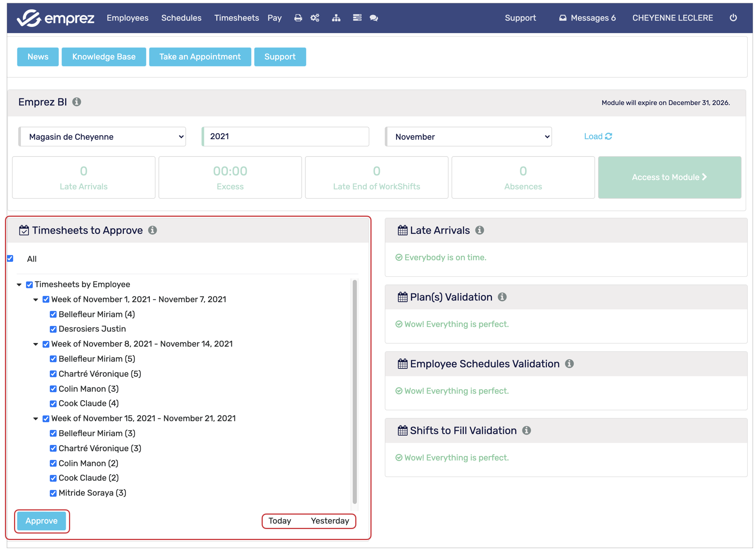This screenshot has height=551, width=756.
Task: Open the Magasin de Cheyenne store dropdown
Action: [x=102, y=137]
